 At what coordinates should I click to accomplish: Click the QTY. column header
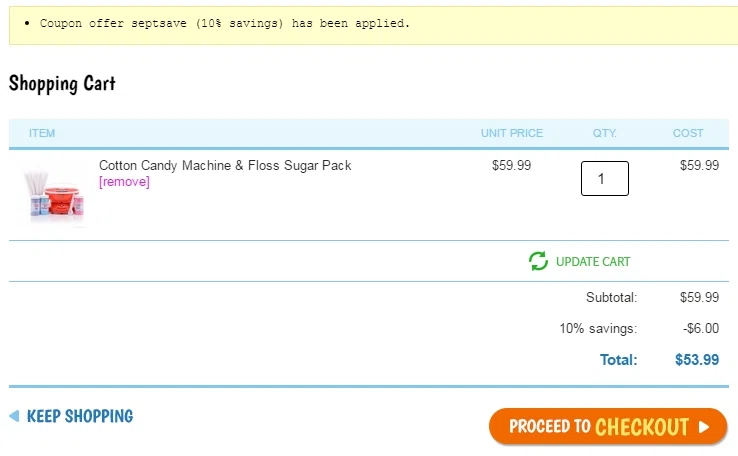(604, 133)
